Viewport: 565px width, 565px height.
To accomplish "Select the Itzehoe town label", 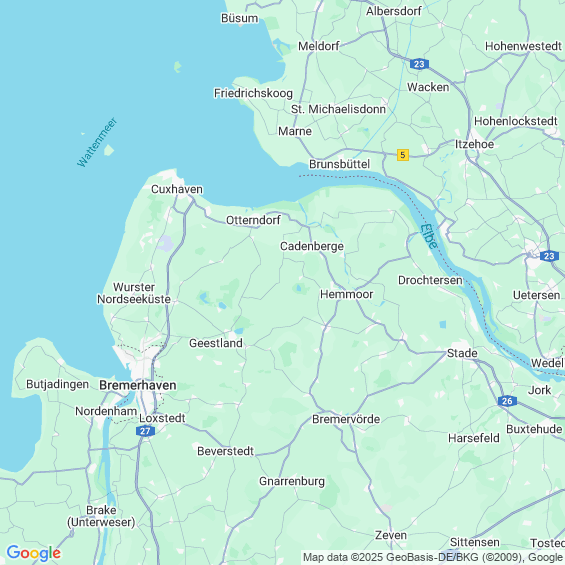I will [474, 144].
